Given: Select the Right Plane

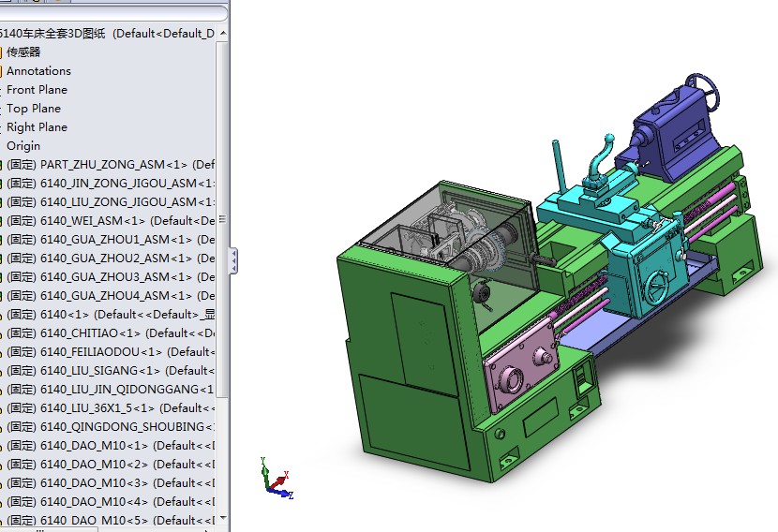Looking at the screenshot, I should coord(37,126).
